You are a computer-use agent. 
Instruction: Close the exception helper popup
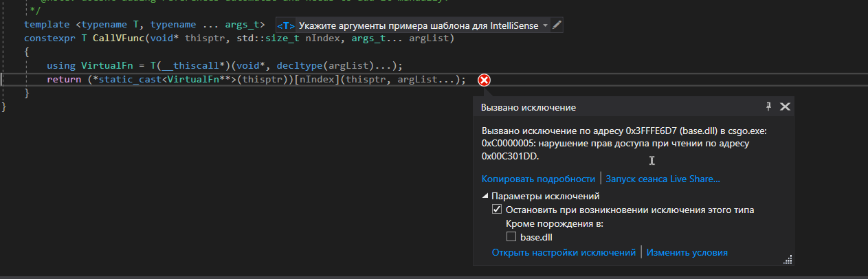pyautogui.click(x=785, y=107)
